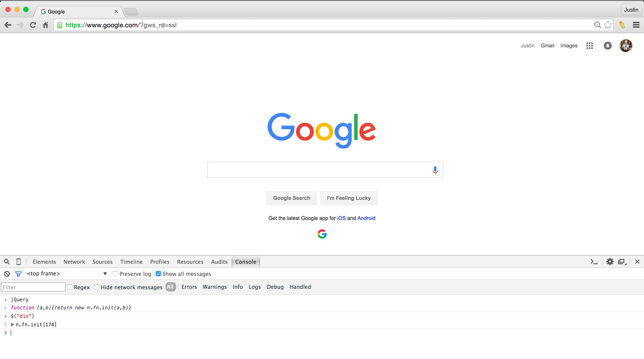Uncheck Show all messages

[x=158, y=274]
